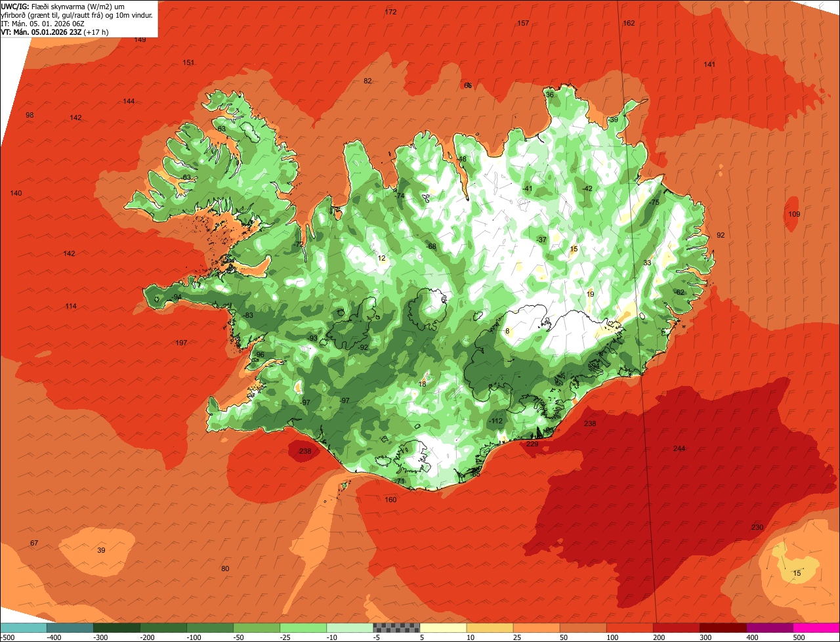
Task: Click the map value -42
Action: tap(587, 188)
